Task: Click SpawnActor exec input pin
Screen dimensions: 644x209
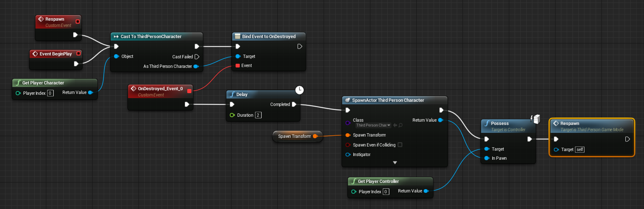Action: click(348, 110)
